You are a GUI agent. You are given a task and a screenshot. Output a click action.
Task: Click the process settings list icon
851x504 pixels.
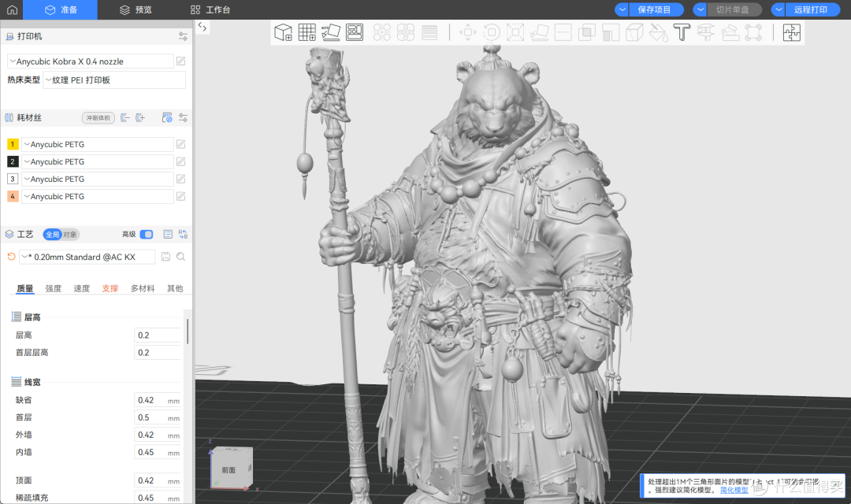tap(168, 235)
